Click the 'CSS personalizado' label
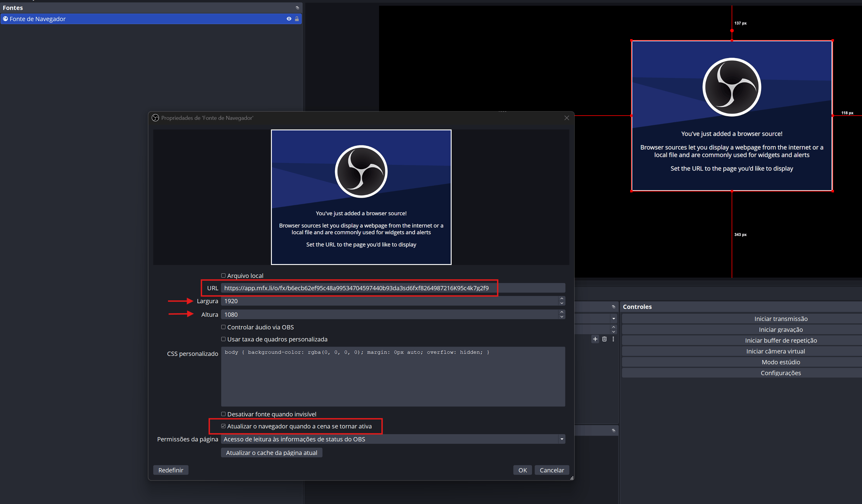862x504 pixels. point(193,353)
